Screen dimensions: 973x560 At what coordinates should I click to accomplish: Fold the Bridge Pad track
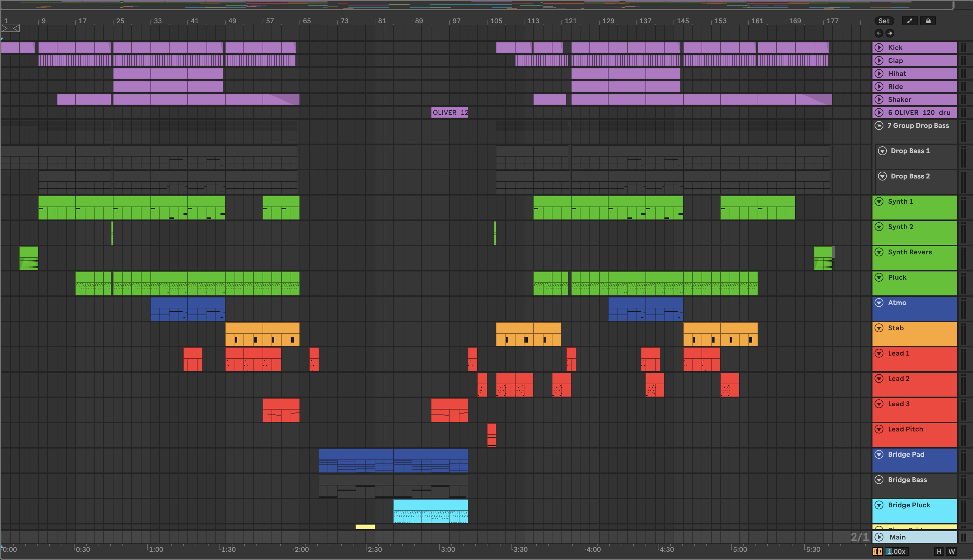click(879, 455)
